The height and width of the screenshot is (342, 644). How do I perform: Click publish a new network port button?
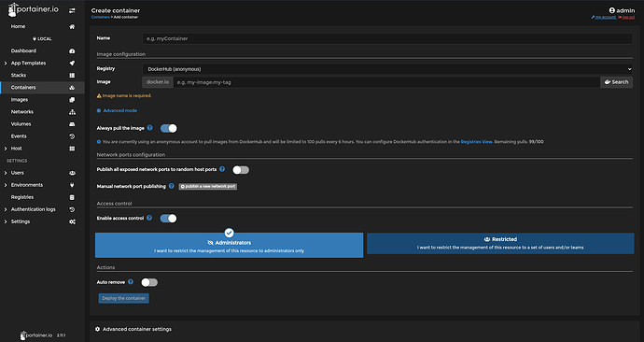coord(208,187)
